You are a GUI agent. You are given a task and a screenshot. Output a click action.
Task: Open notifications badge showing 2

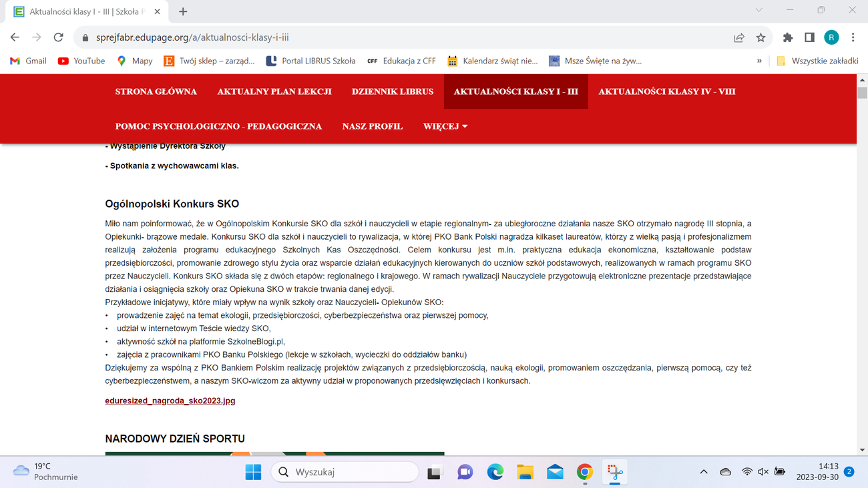(849, 472)
